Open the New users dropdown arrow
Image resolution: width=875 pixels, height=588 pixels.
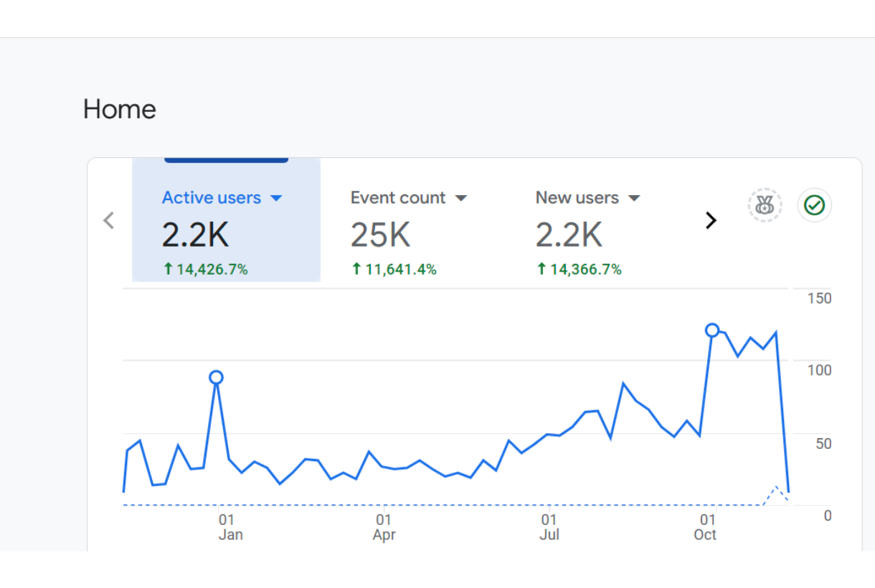[x=634, y=198]
